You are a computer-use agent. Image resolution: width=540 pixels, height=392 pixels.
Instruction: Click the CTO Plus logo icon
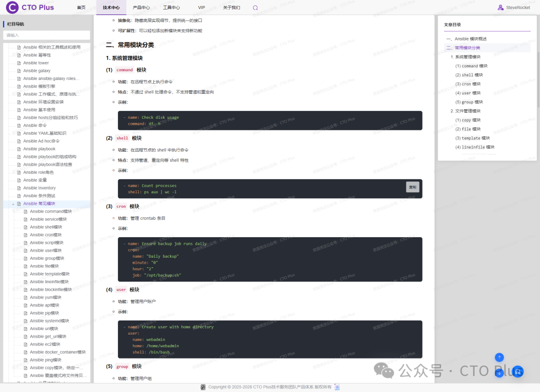click(x=11, y=7)
